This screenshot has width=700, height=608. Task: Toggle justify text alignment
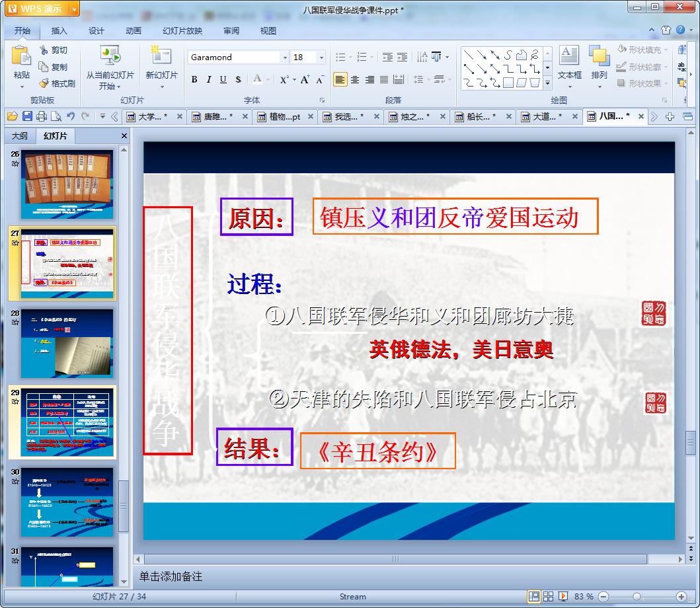click(x=384, y=80)
